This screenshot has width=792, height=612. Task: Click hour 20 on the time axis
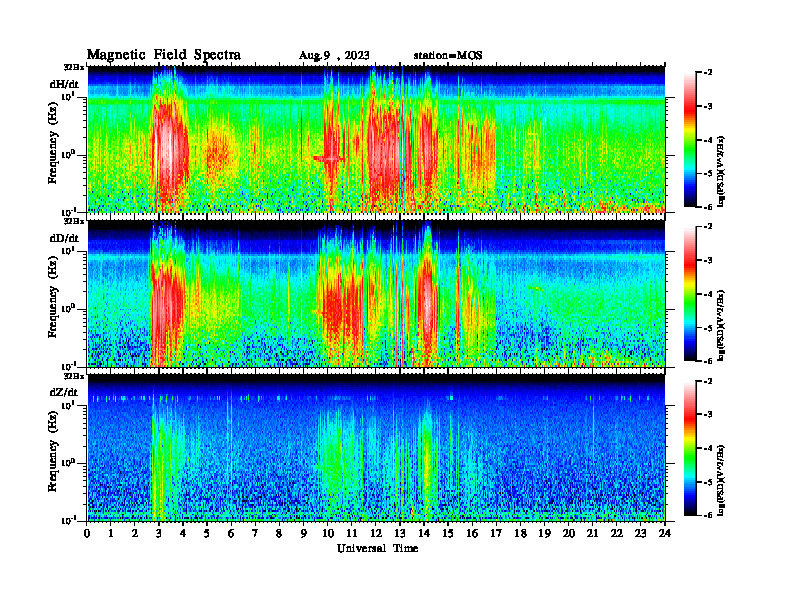(569, 534)
